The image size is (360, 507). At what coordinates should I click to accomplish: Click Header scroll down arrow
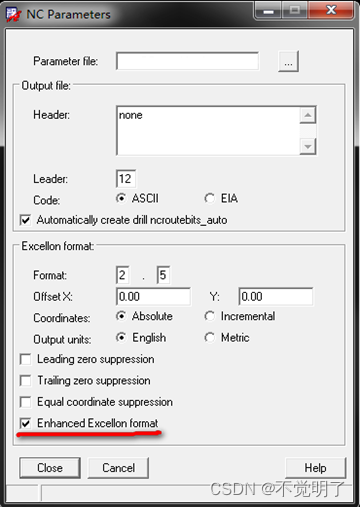tap(308, 146)
